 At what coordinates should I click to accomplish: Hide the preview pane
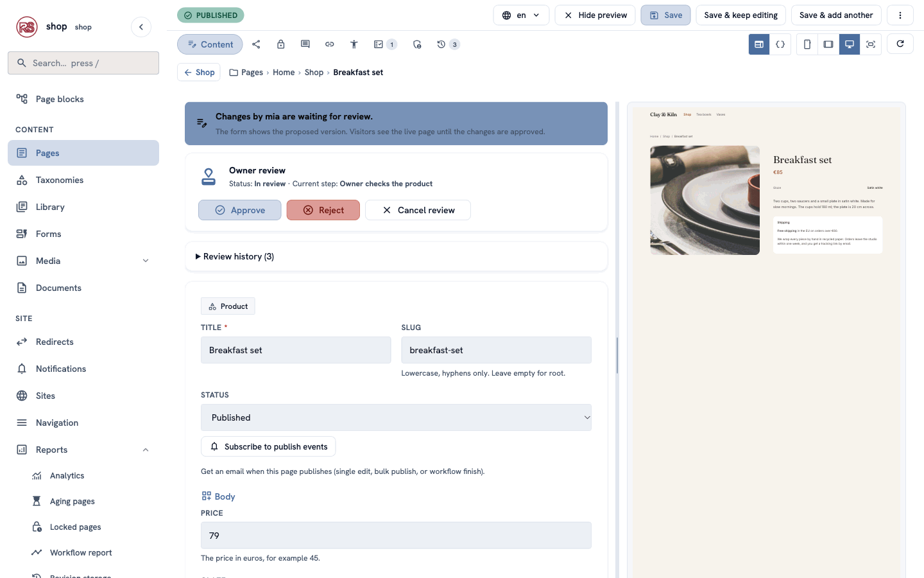click(x=595, y=15)
